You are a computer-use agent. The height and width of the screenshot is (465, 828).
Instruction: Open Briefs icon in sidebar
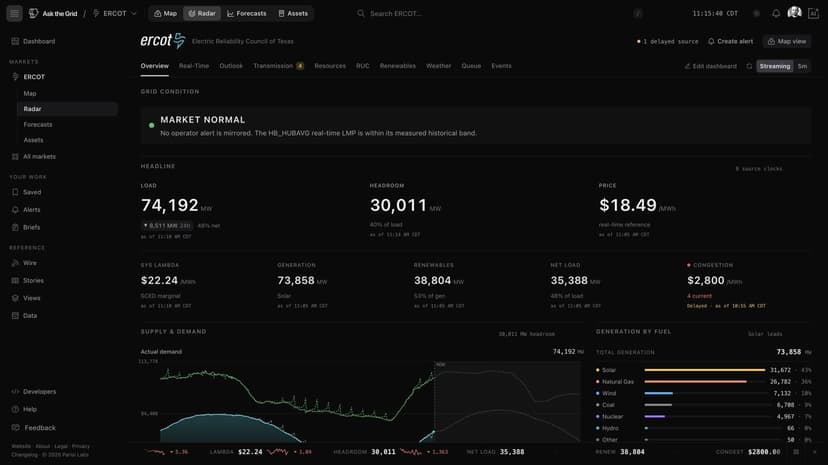tap(15, 227)
